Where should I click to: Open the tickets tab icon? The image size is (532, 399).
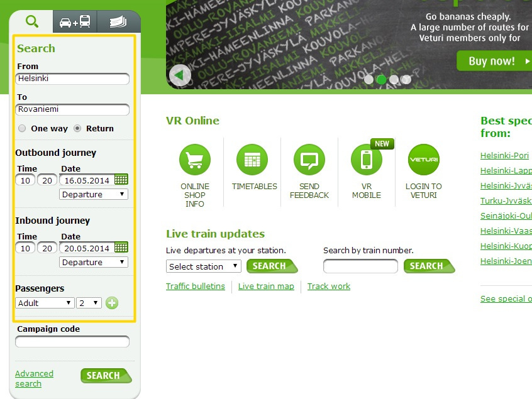118,22
